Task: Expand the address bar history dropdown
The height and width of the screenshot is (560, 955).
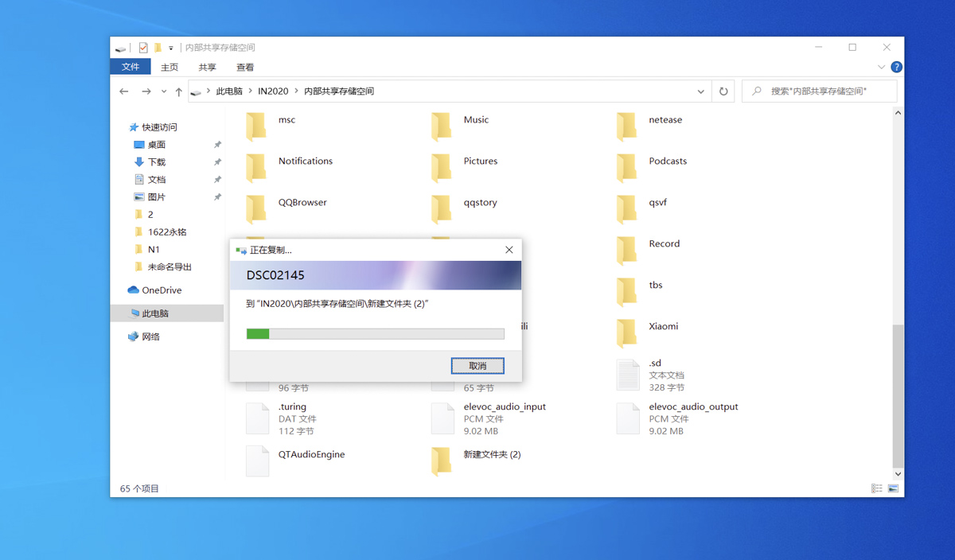Action: coord(700,91)
